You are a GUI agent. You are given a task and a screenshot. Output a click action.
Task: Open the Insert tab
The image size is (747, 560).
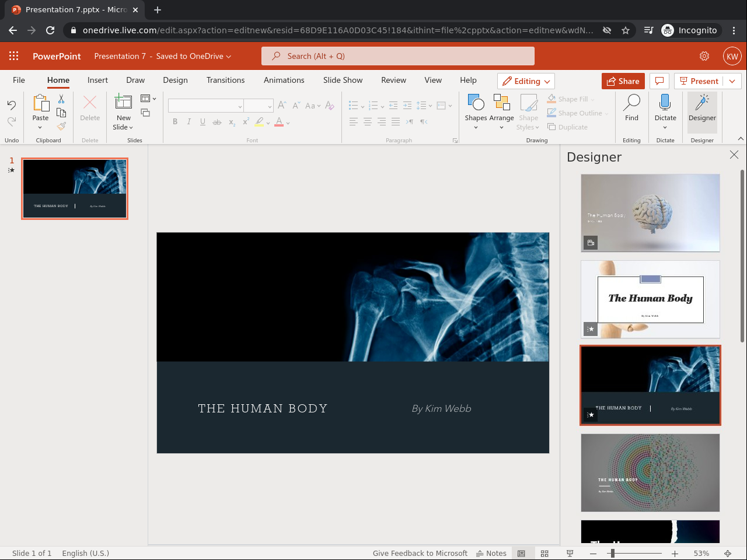(x=97, y=80)
